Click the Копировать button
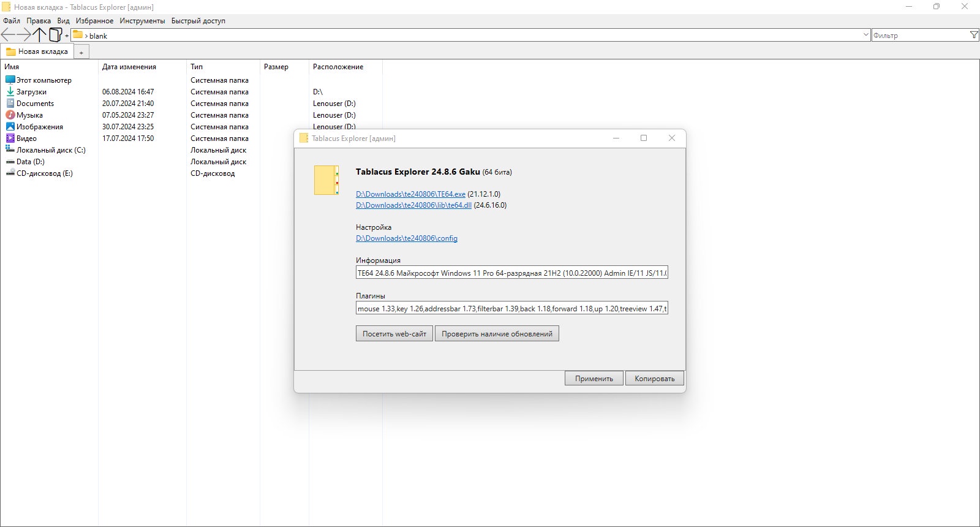980x527 pixels. click(x=655, y=379)
